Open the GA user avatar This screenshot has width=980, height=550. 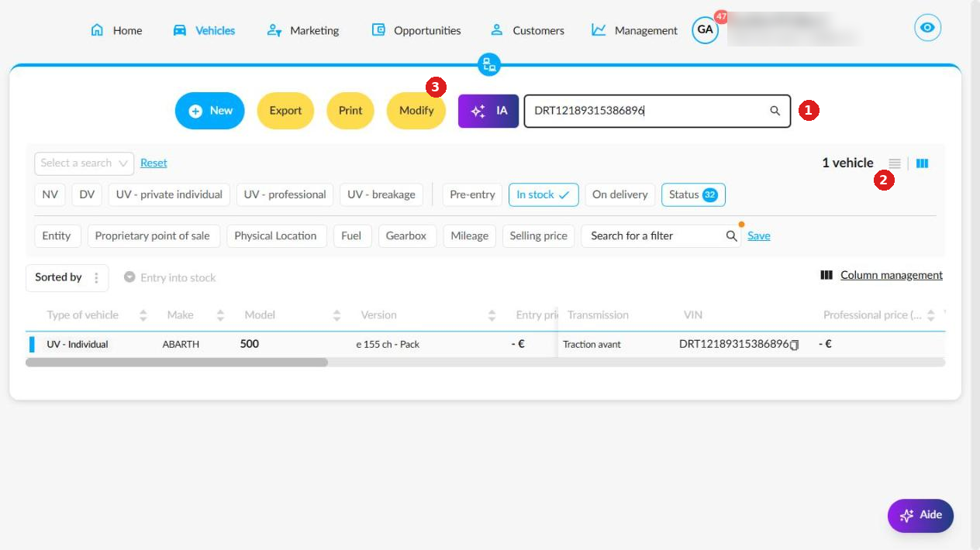[x=705, y=30]
